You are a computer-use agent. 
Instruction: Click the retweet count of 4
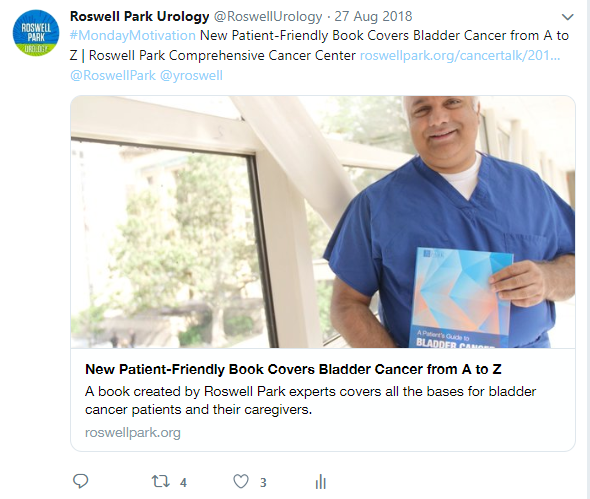[183, 482]
